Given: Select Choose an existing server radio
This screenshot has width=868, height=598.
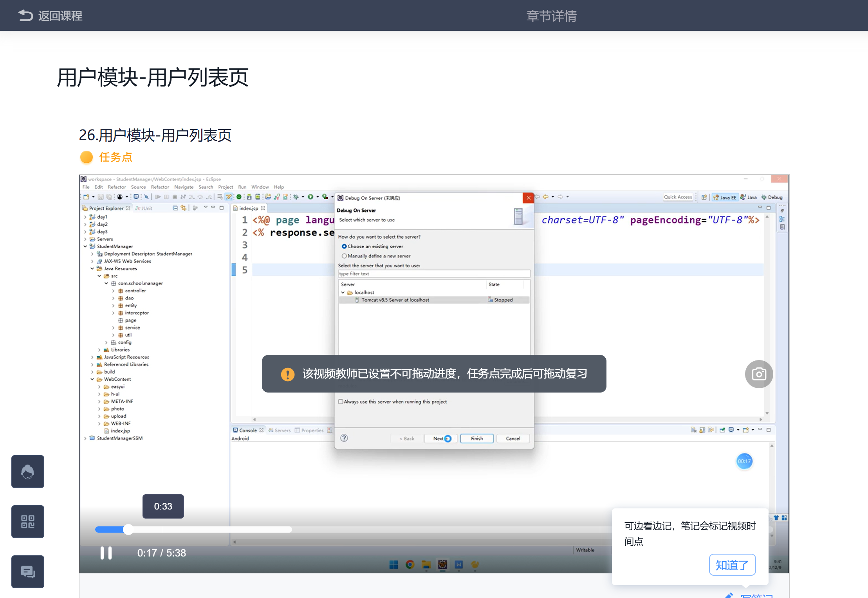Looking at the screenshot, I should (344, 247).
